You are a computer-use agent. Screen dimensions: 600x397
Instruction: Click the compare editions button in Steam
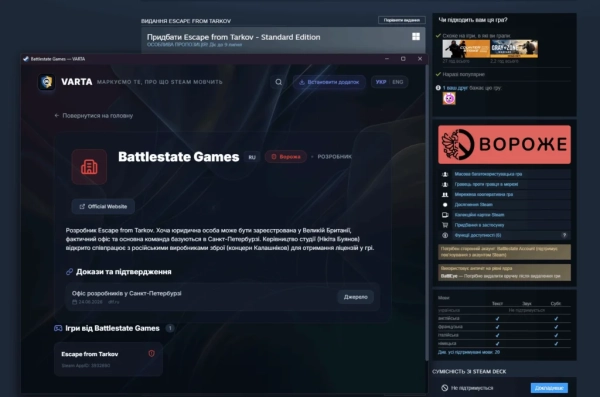pos(402,20)
